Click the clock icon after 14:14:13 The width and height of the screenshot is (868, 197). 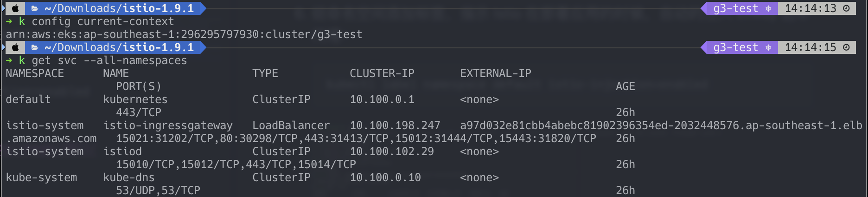click(x=846, y=8)
